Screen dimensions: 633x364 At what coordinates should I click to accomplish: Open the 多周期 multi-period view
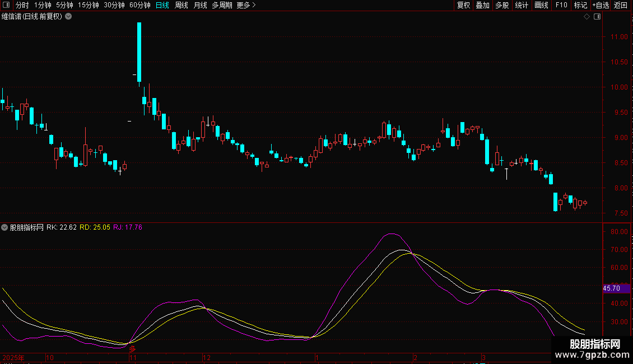pyautogui.click(x=222, y=5)
